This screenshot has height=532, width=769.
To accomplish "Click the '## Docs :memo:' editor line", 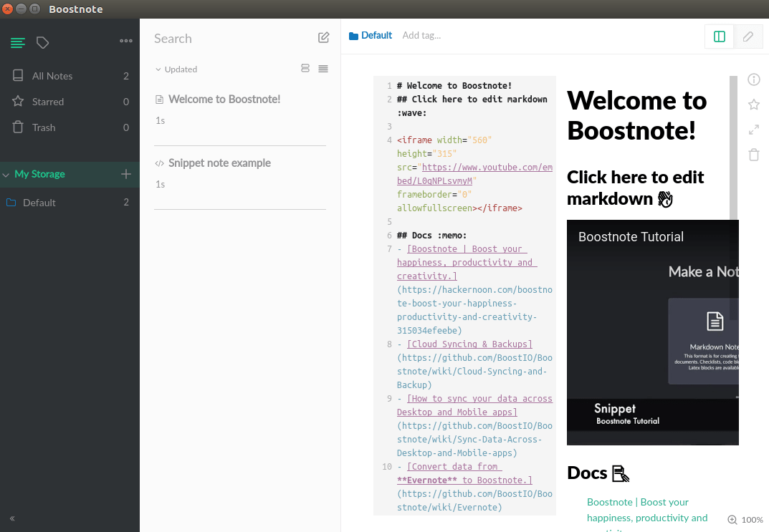I will coord(431,235).
